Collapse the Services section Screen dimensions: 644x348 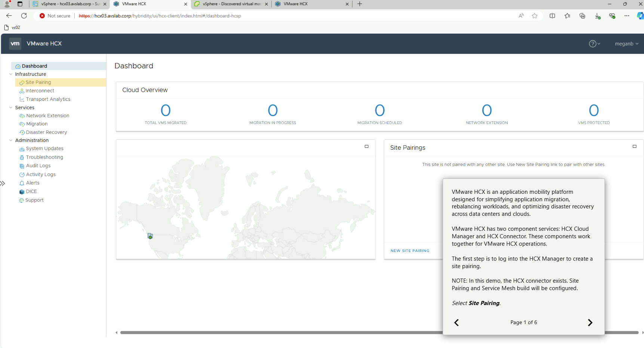[11, 108]
